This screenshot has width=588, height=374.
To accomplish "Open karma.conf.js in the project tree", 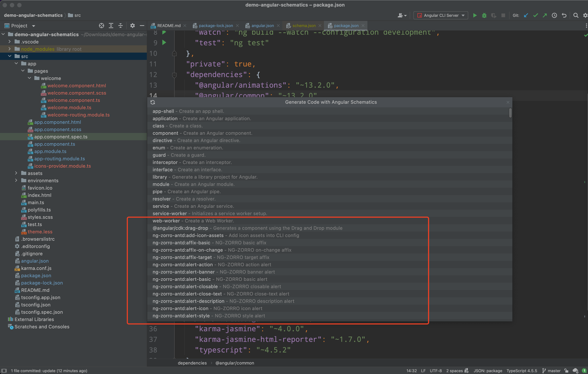I will 36,268.
